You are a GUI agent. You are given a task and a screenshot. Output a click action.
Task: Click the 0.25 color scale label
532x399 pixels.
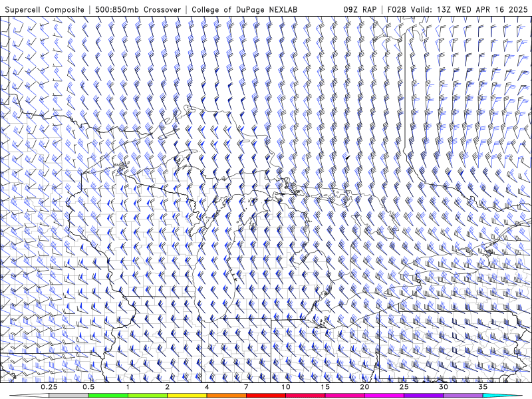pos(49,387)
